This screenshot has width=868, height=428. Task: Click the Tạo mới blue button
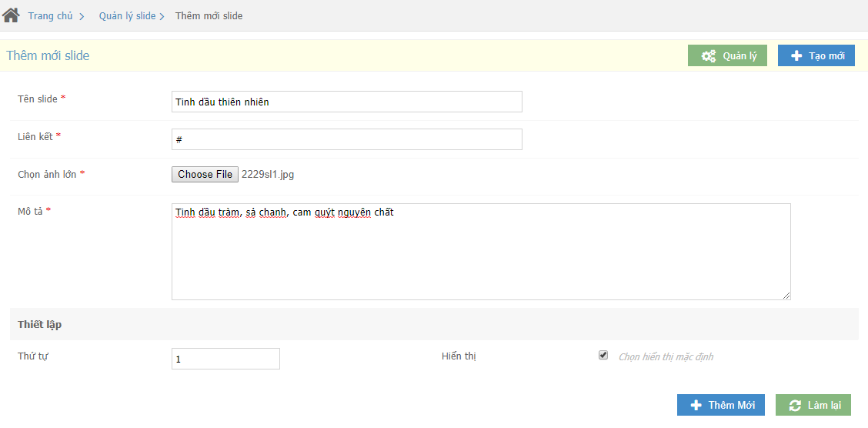816,56
